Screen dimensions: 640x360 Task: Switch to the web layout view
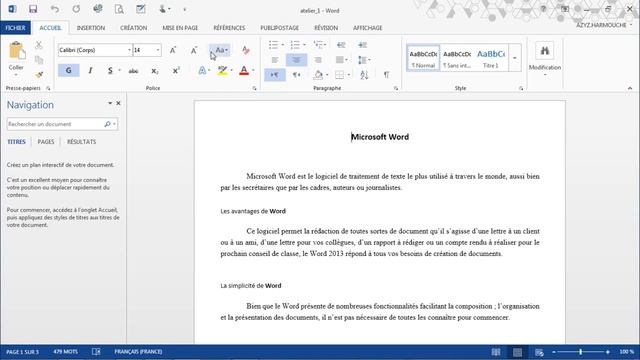point(539,352)
